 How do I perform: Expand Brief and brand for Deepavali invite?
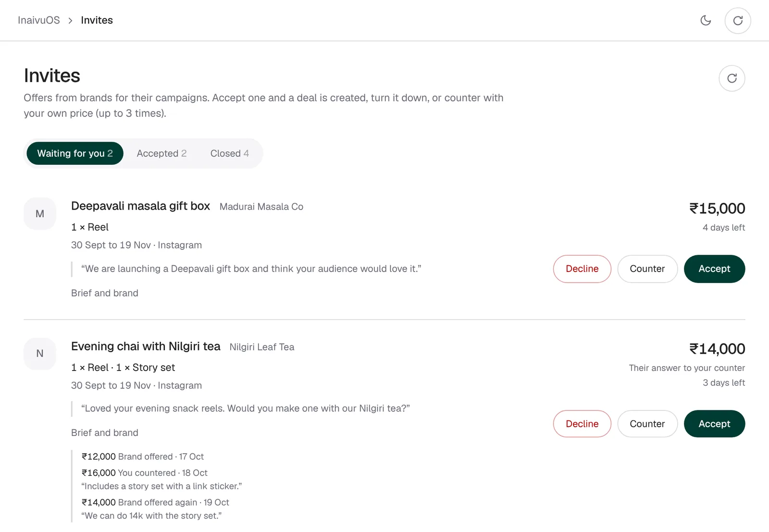105,293
